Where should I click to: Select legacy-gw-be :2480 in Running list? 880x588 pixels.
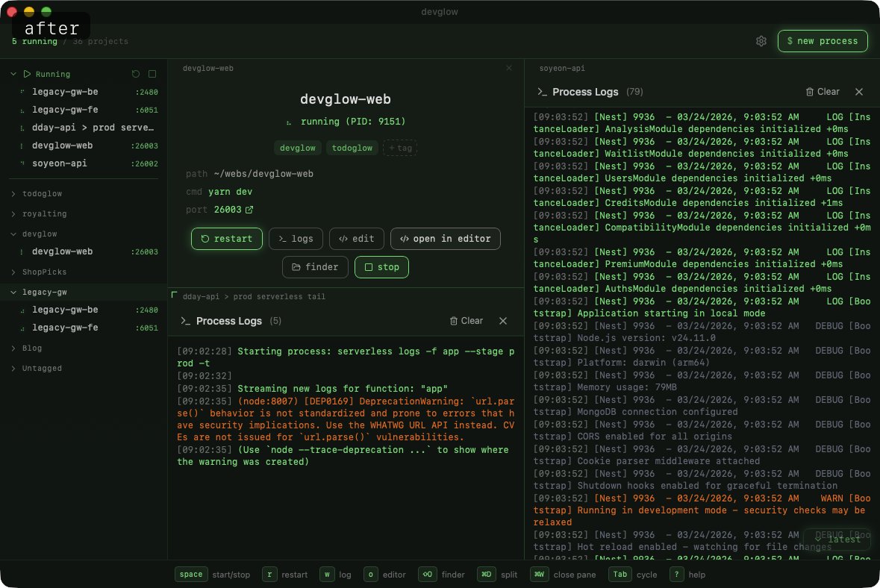click(89, 92)
